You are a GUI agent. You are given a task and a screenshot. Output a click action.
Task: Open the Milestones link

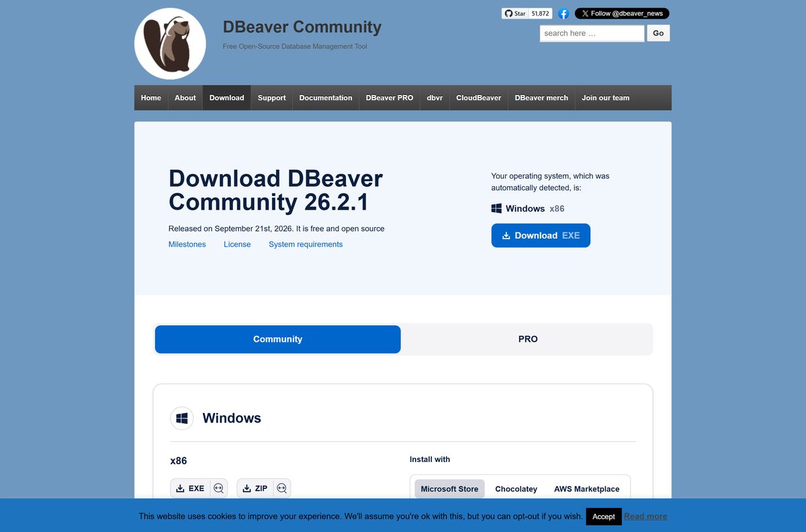point(187,245)
